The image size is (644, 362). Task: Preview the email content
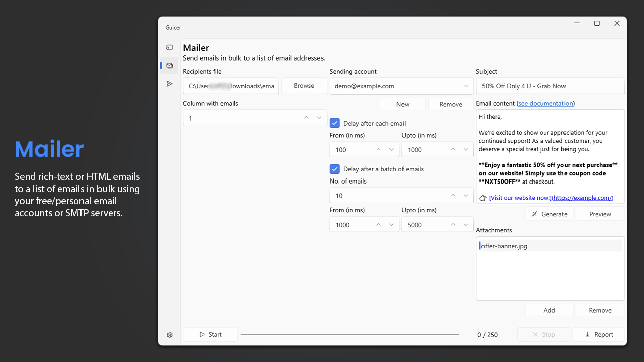pos(600,214)
